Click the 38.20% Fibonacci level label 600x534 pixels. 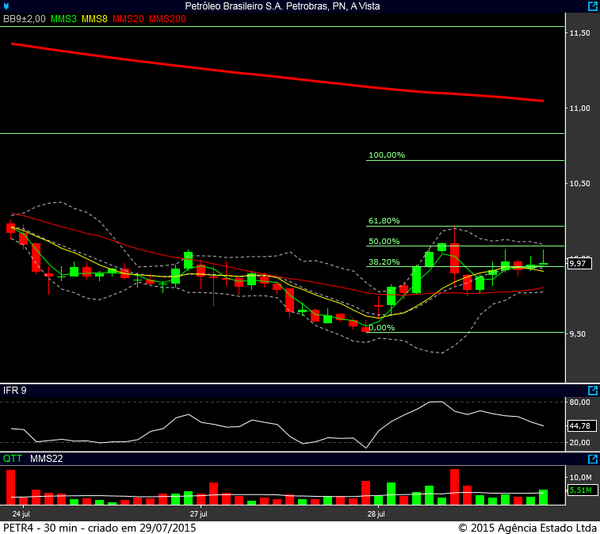point(384,262)
